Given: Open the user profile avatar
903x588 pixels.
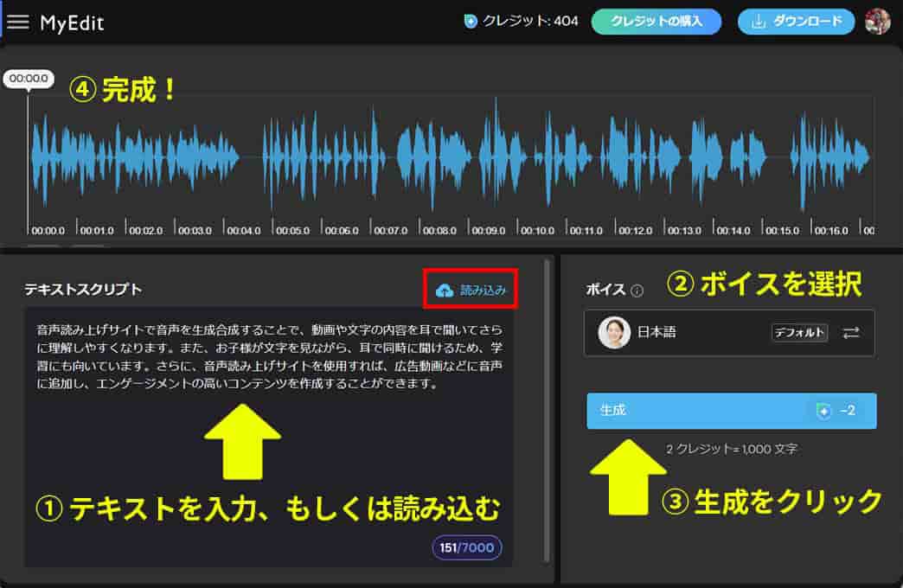Looking at the screenshot, I should tap(877, 22).
